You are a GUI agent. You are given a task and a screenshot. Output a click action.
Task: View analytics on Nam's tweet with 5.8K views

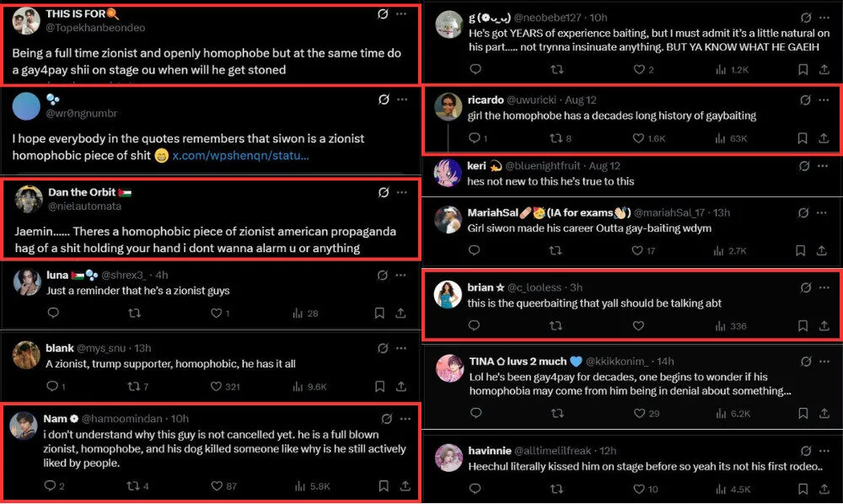tap(299, 485)
